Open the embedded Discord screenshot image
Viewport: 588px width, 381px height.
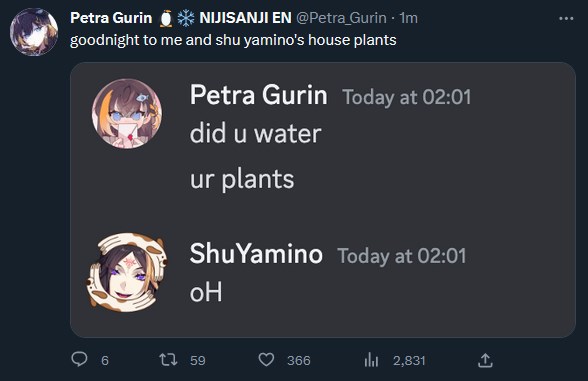coord(323,200)
